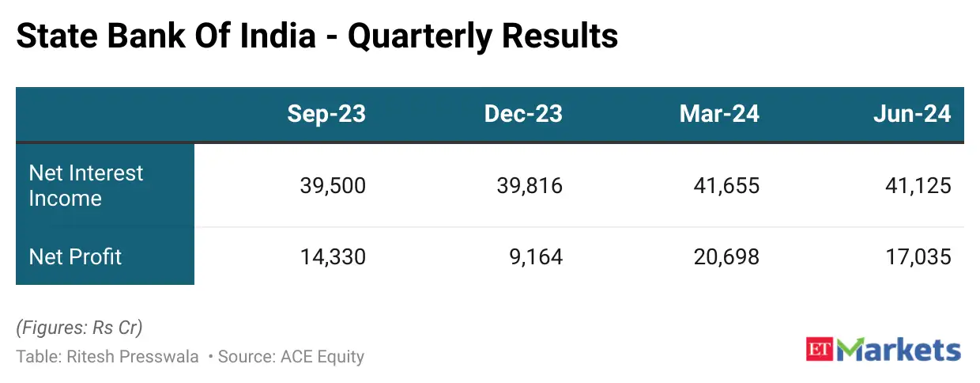Select the Net Profit row label

click(x=75, y=256)
